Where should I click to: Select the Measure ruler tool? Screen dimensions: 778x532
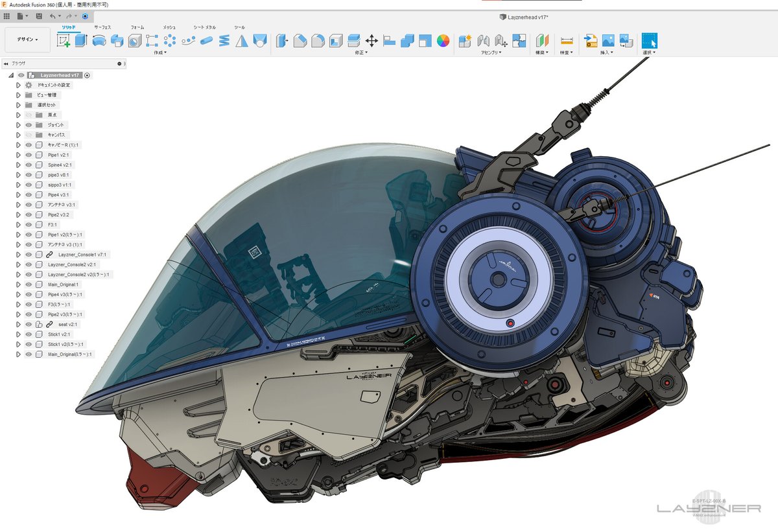point(567,41)
